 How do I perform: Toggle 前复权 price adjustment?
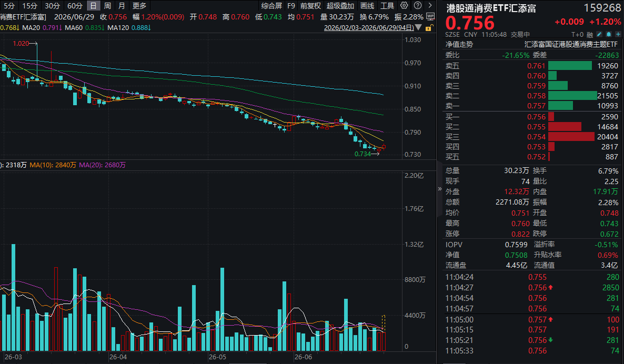click(x=310, y=6)
